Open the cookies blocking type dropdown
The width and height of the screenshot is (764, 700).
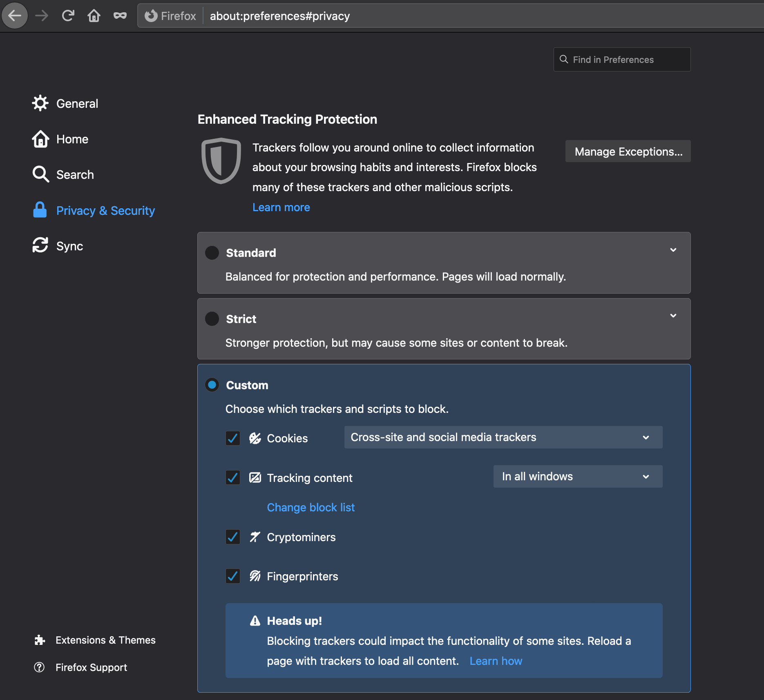[x=503, y=437]
